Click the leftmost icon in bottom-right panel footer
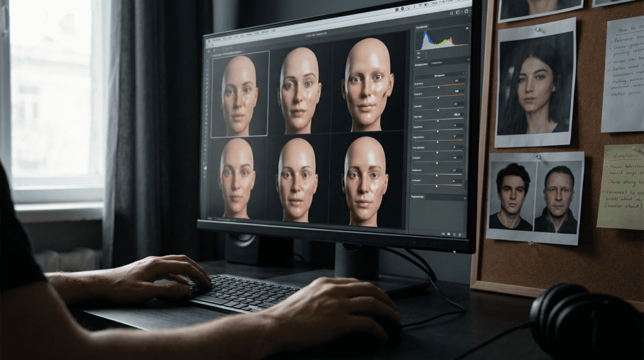 click(443, 233)
